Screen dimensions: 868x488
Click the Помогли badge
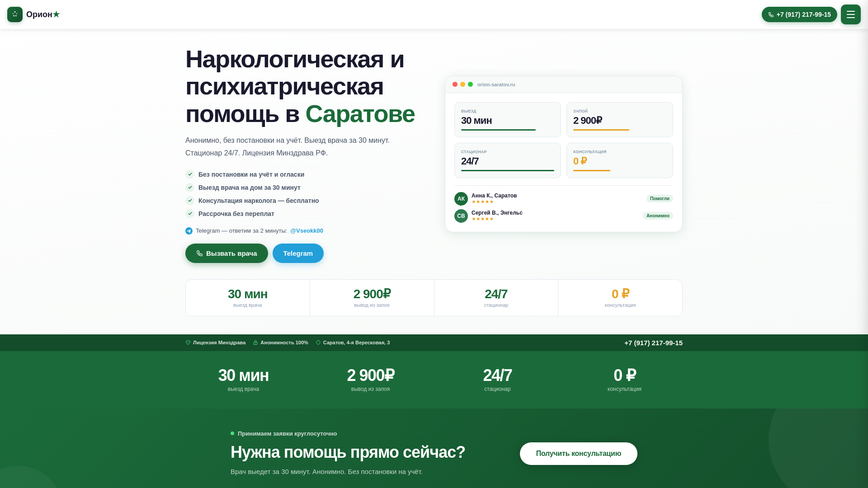tap(660, 199)
